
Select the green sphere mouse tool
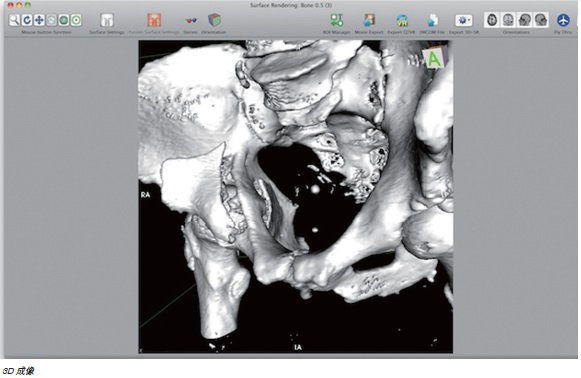(x=63, y=20)
